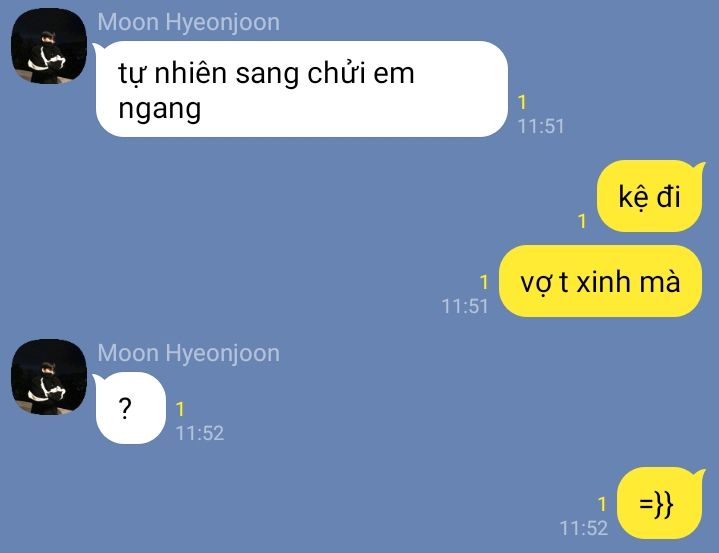Click the 11:51 timestamp beside 'vợ t xinh mà'
The width and height of the screenshot is (719, 553).
click(x=465, y=306)
